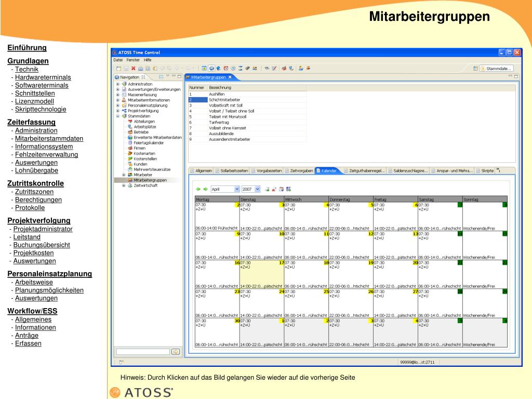Open the Fenster menu
Image resolution: width=532 pixels, height=399 pixels.
(133, 60)
